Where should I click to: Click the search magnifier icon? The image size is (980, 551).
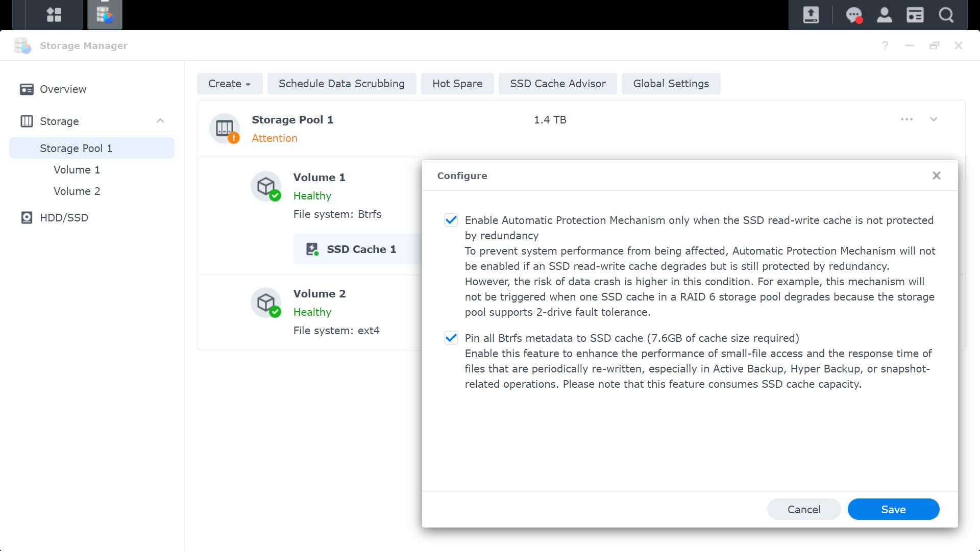pyautogui.click(x=946, y=15)
